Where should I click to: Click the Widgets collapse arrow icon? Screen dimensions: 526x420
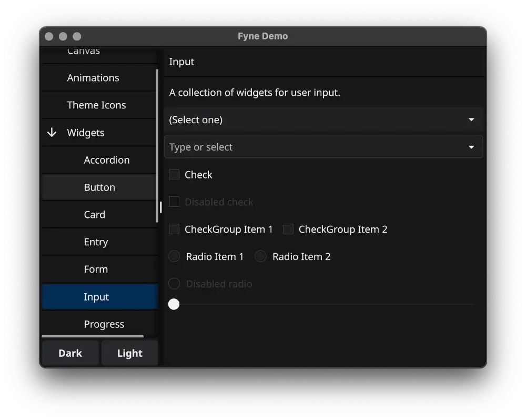tap(51, 133)
